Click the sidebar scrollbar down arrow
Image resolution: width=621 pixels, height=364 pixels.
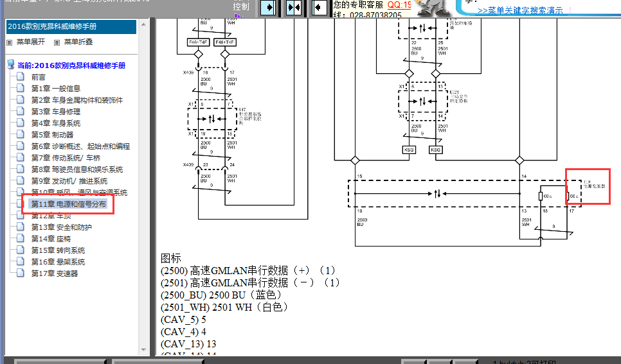coord(144,350)
